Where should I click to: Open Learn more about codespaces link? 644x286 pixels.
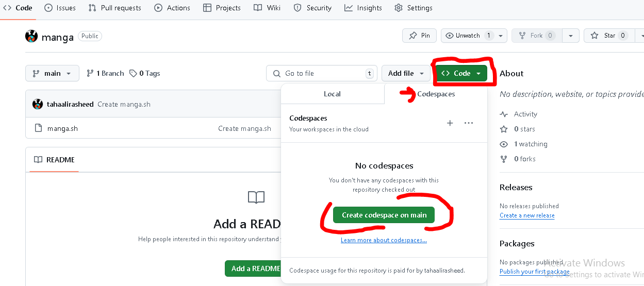click(384, 240)
